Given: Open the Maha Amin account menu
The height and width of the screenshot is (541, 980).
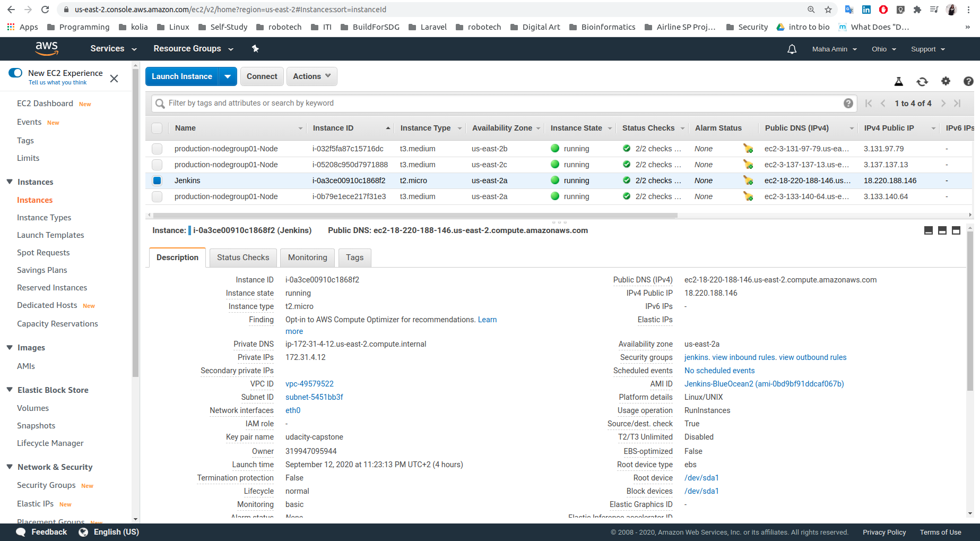Looking at the screenshot, I should 835,49.
